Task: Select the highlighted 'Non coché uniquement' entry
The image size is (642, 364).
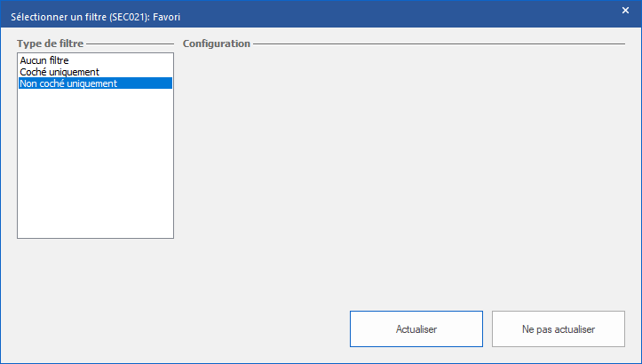Action: 68,83
